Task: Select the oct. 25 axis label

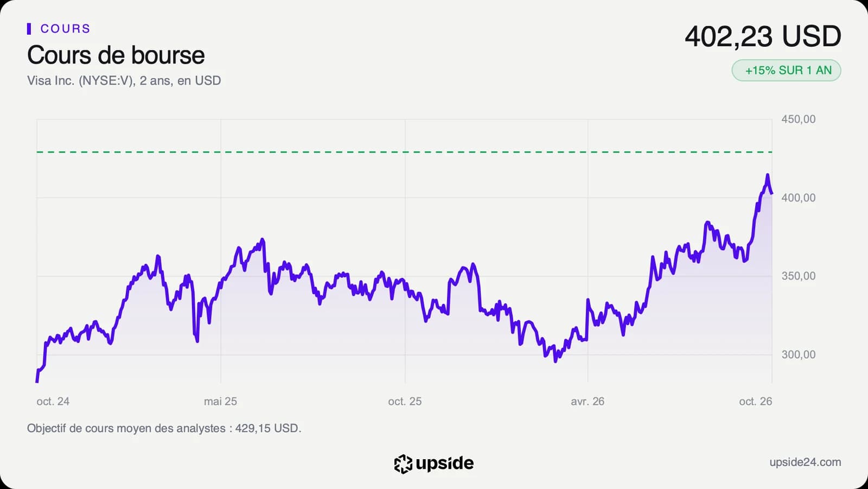Action: pos(405,402)
